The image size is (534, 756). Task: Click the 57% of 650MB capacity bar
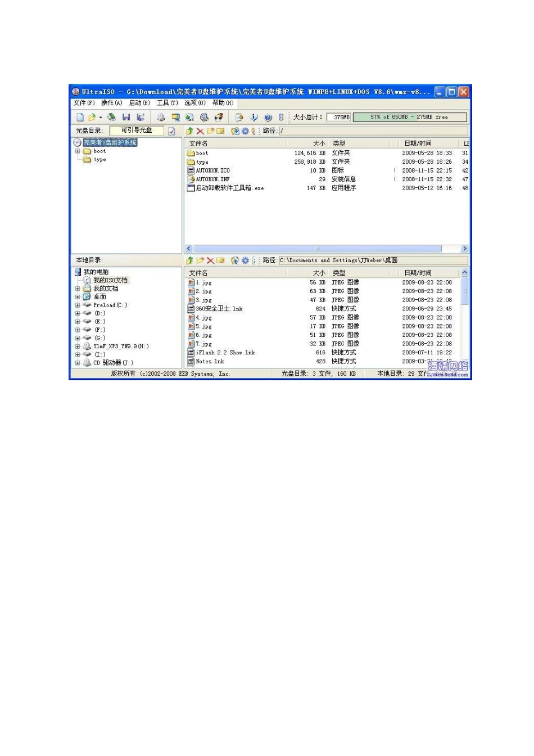(x=410, y=117)
